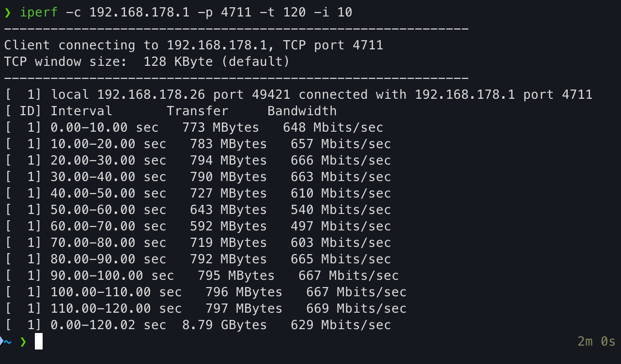This screenshot has width=621, height=364.
Task: Click the blue tilde home directory indicator
Action: [8, 342]
